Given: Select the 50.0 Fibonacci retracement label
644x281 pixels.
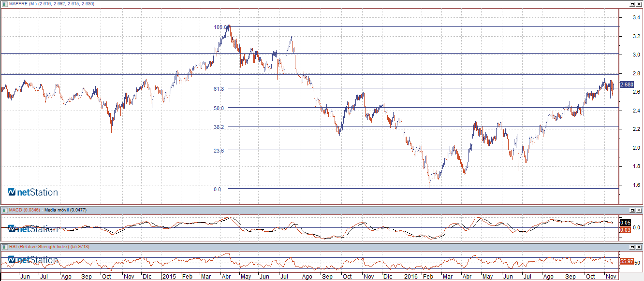Looking at the screenshot, I should (x=219, y=108).
